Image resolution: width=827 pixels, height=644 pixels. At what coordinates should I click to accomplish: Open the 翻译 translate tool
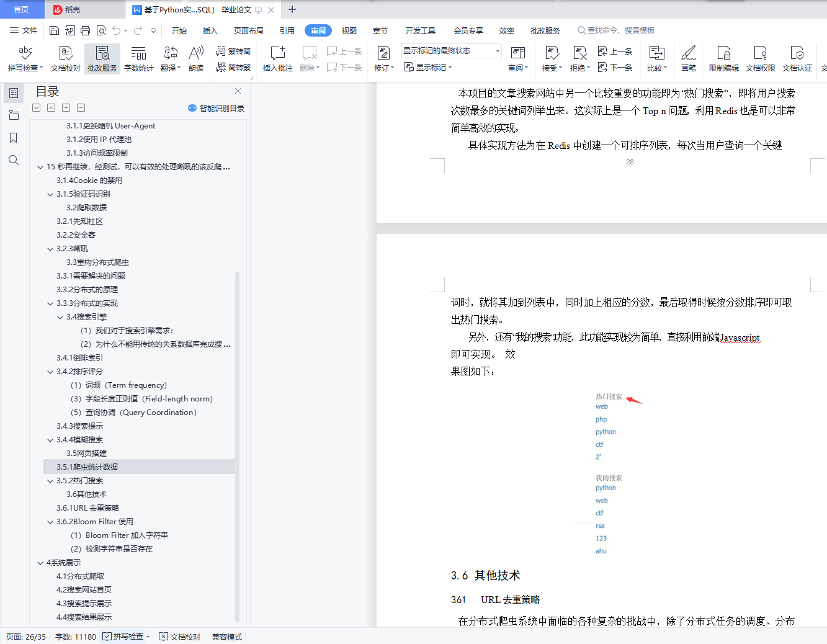click(171, 59)
